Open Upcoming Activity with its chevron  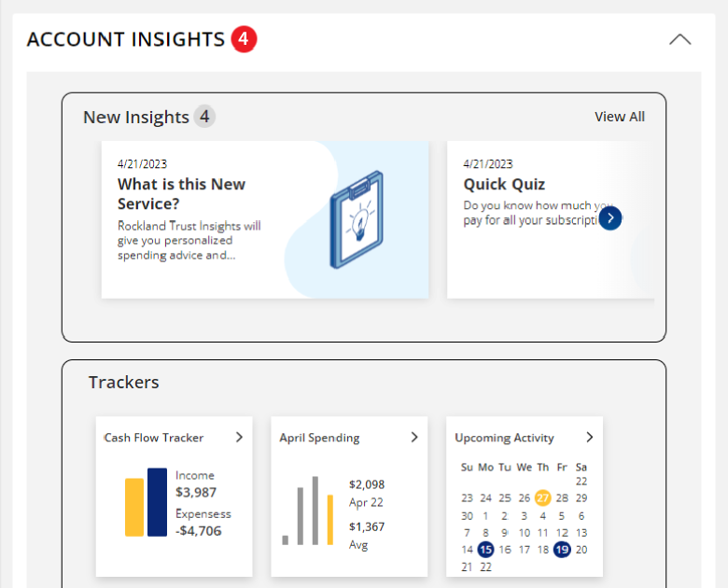[589, 437]
